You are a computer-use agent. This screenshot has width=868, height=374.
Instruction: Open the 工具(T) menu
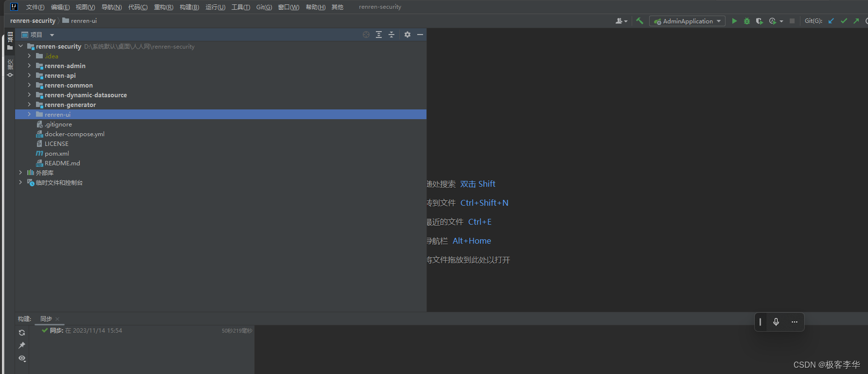pyautogui.click(x=241, y=7)
